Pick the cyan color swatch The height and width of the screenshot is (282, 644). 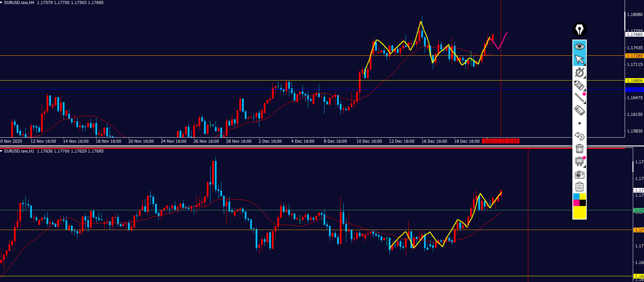pos(576,197)
